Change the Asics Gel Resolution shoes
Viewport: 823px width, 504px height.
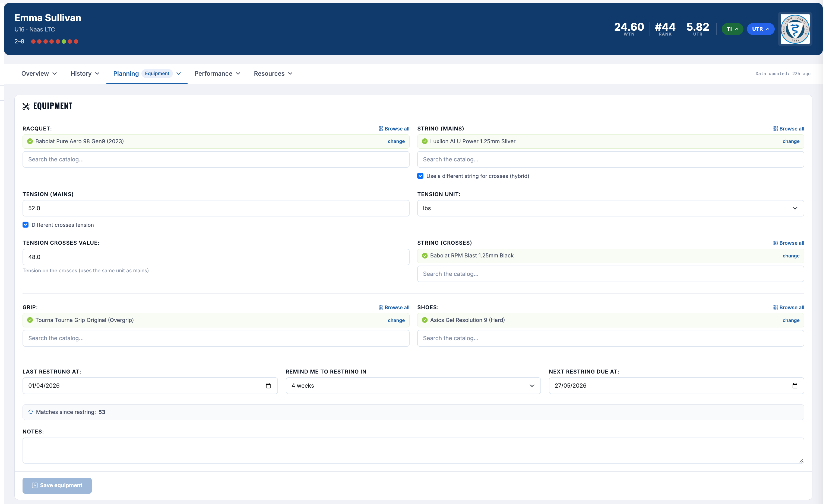coord(791,320)
